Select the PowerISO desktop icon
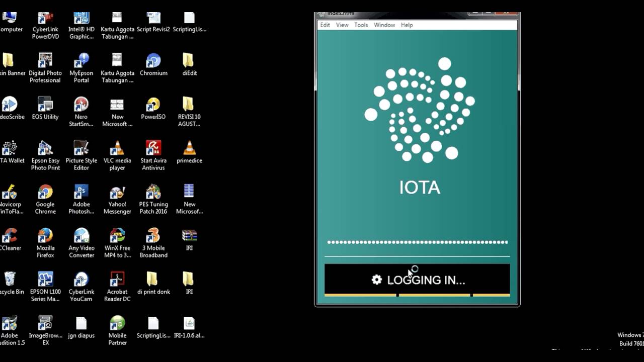The height and width of the screenshot is (362, 644). (153, 108)
